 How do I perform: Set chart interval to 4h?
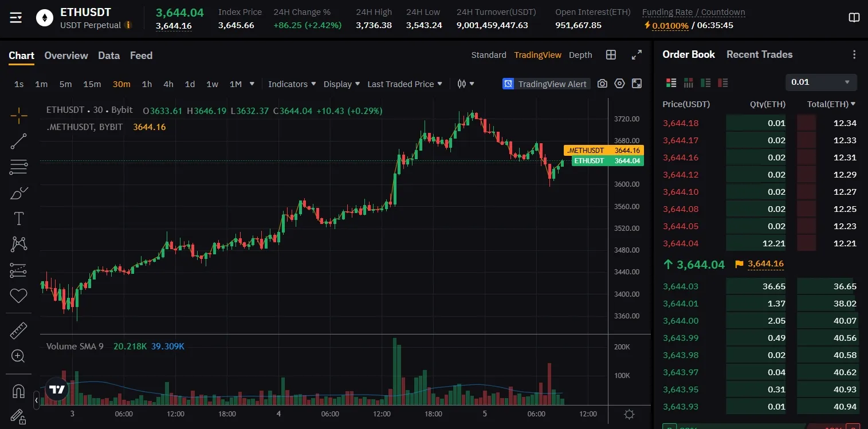tap(168, 84)
